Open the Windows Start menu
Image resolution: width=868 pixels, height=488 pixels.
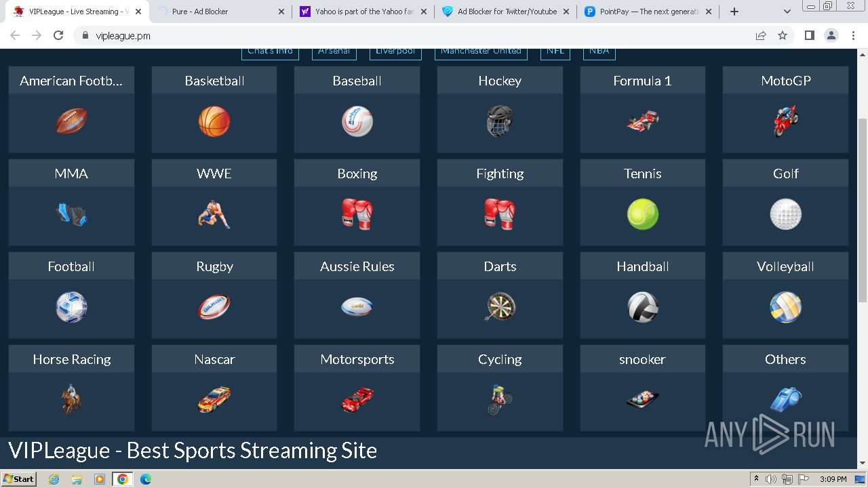click(x=19, y=479)
